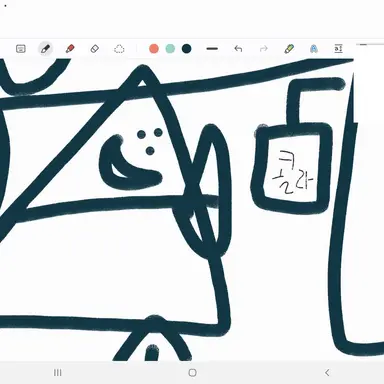
Task: Tap the Android home button
Action: pyautogui.click(x=192, y=372)
